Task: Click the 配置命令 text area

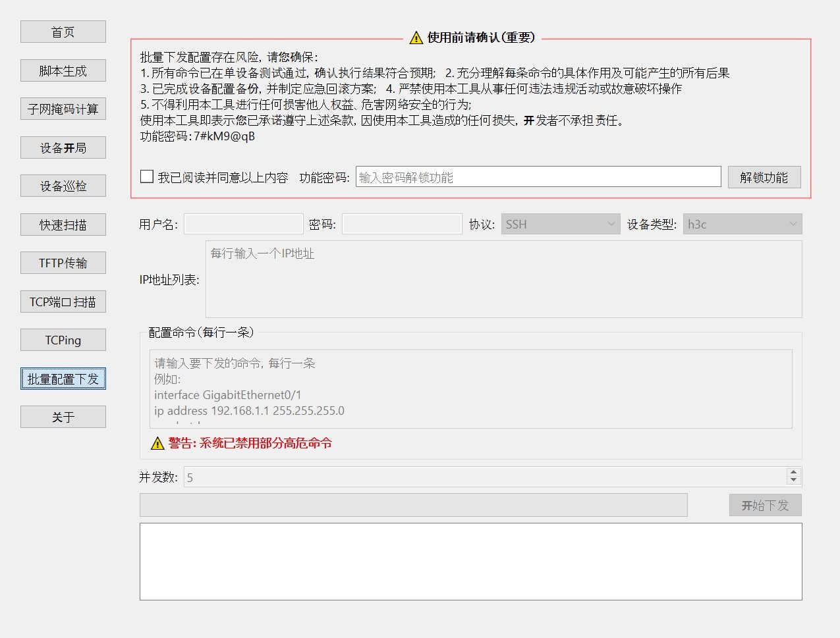Action: click(x=471, y=389)
